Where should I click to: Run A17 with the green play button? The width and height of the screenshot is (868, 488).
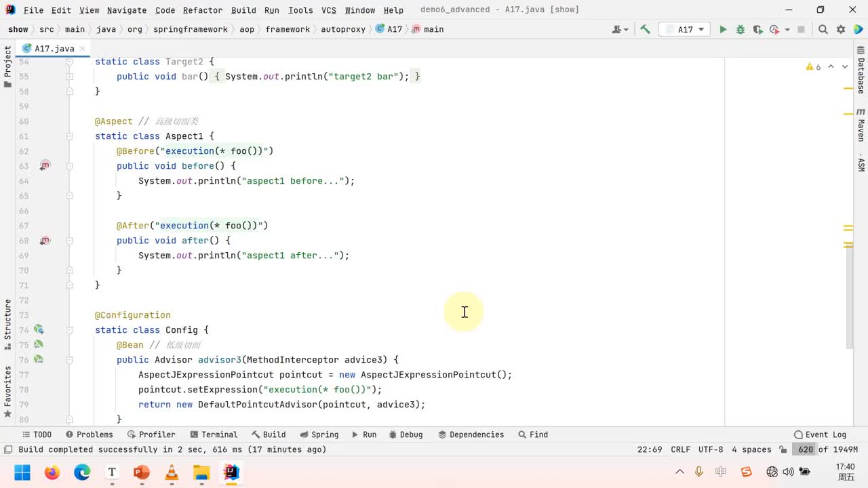coord(723,29)
